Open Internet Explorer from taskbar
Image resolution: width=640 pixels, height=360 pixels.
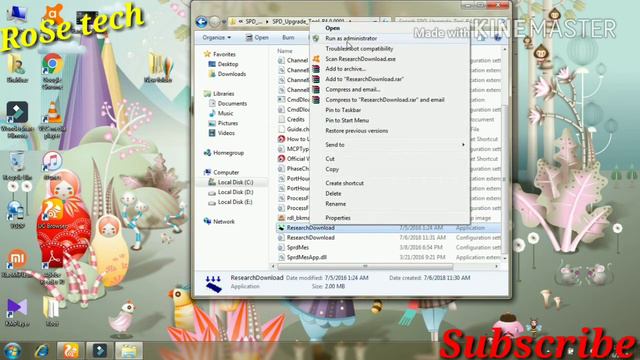(x=41, y=351)
